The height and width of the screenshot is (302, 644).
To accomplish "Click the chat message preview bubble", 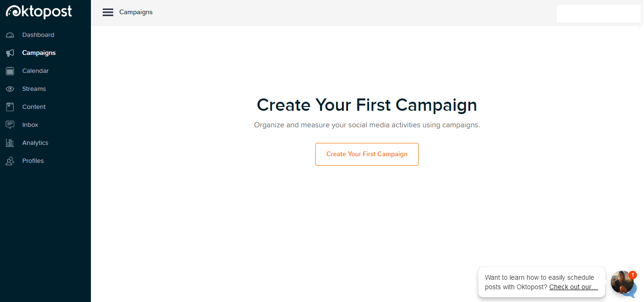I will 542,282.
